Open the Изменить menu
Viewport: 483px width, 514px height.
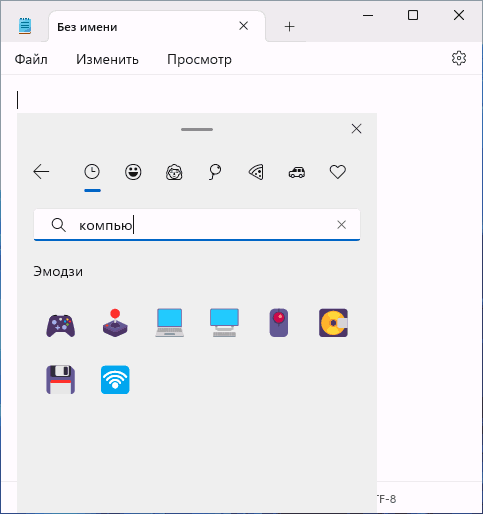(107, 59)
